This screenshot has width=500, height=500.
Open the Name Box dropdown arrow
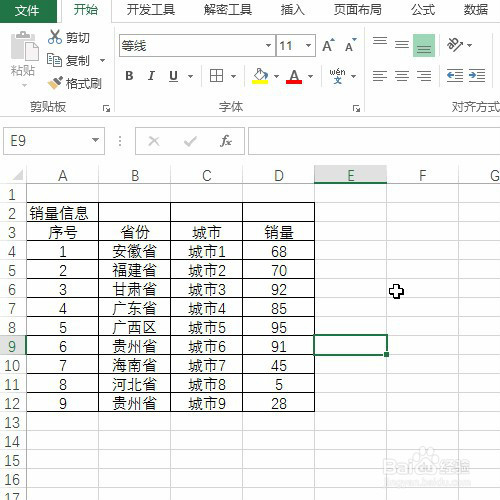pyautogui.click(x=96, y=140)
